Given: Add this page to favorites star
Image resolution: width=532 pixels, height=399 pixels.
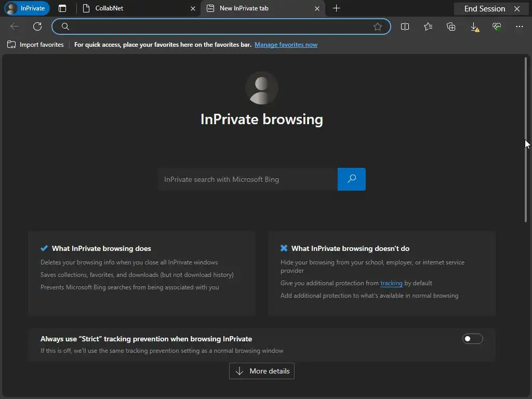Looking at the screenshot, I should 377,26.
